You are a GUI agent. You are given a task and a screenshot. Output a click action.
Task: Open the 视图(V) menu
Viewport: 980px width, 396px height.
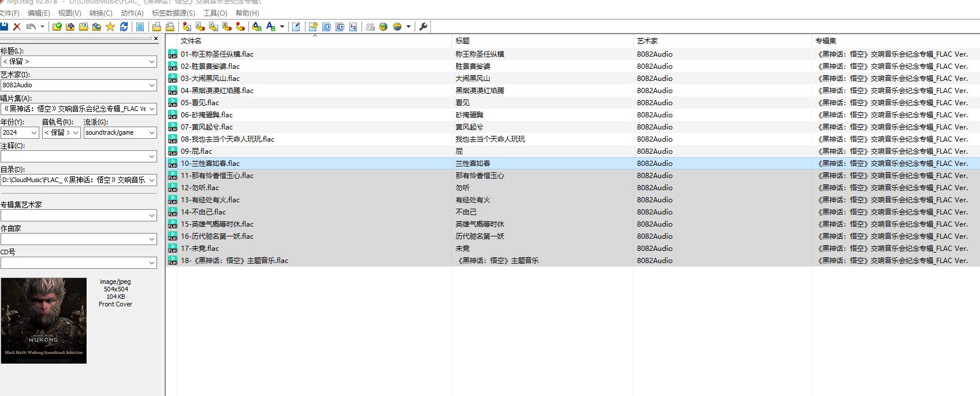(x=70, y=13)
